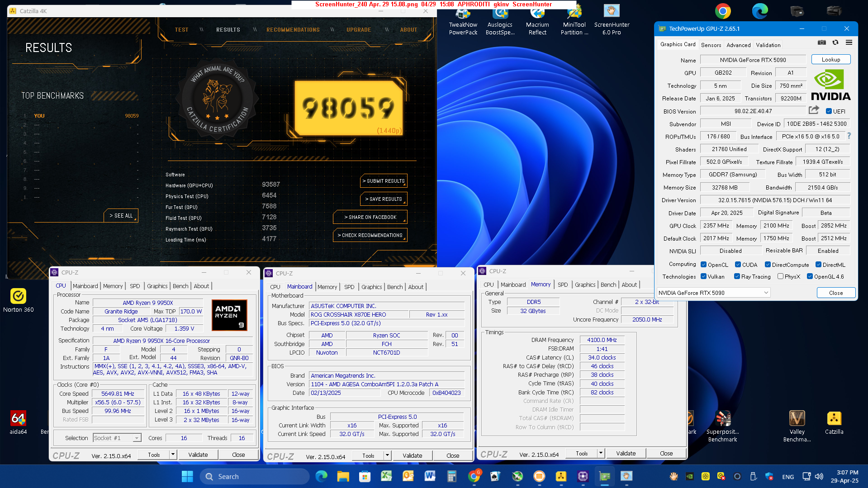868x488 pixels.
Task: Click the NVIDIA logo in GPU-Z
Action: tap(830, 85)
